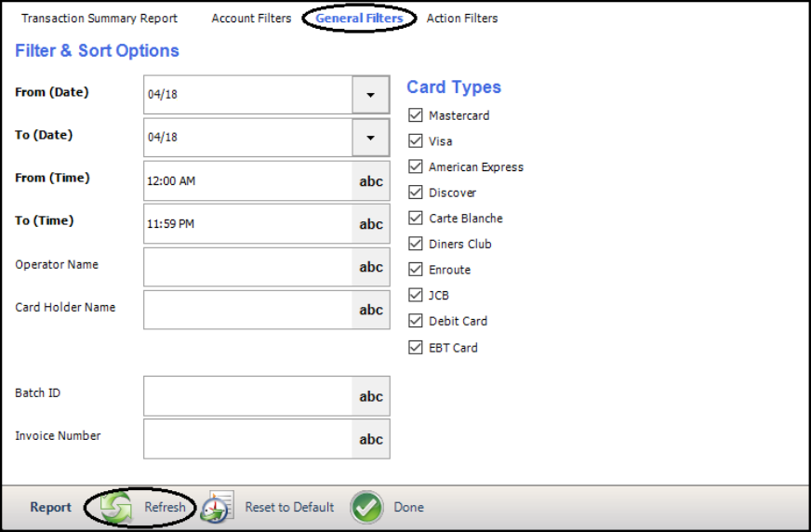
Task: Open the From (Date) dropdown arrow
Action: pos(371,95)
